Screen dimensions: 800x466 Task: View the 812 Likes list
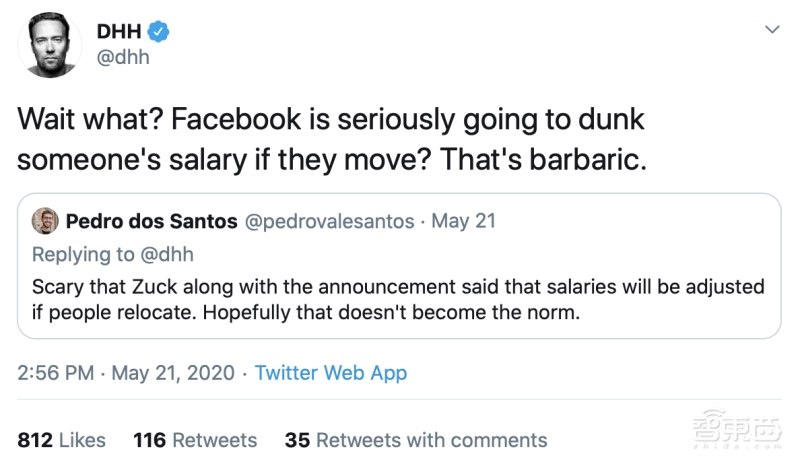click(62, 440)
